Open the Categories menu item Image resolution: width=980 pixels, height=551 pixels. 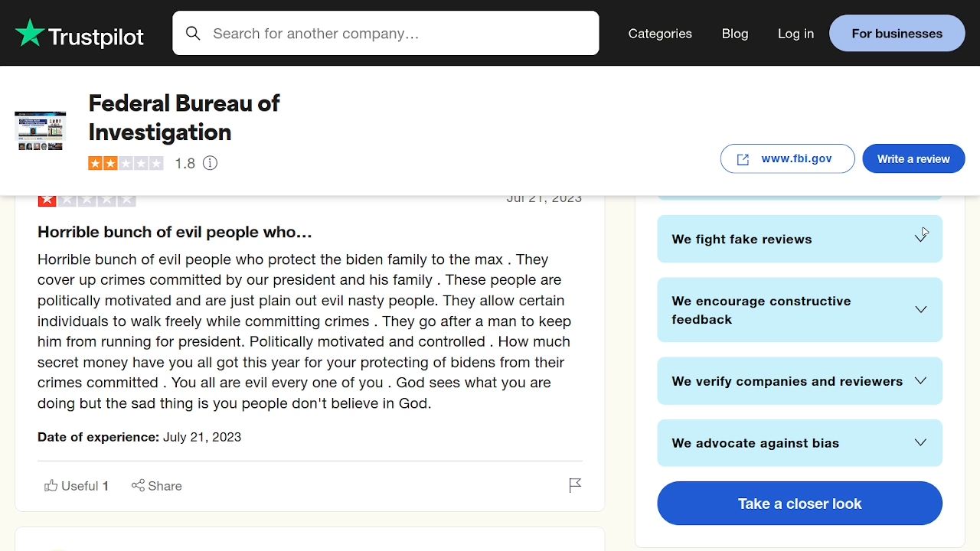(659, 34)
